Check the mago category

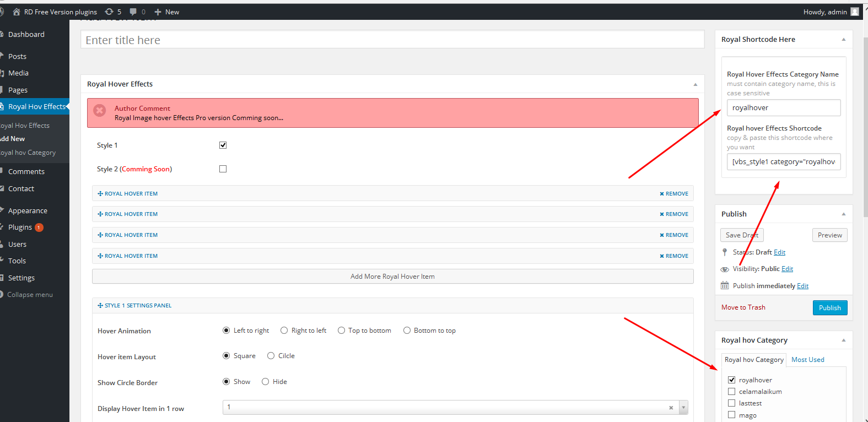point(731,415)
